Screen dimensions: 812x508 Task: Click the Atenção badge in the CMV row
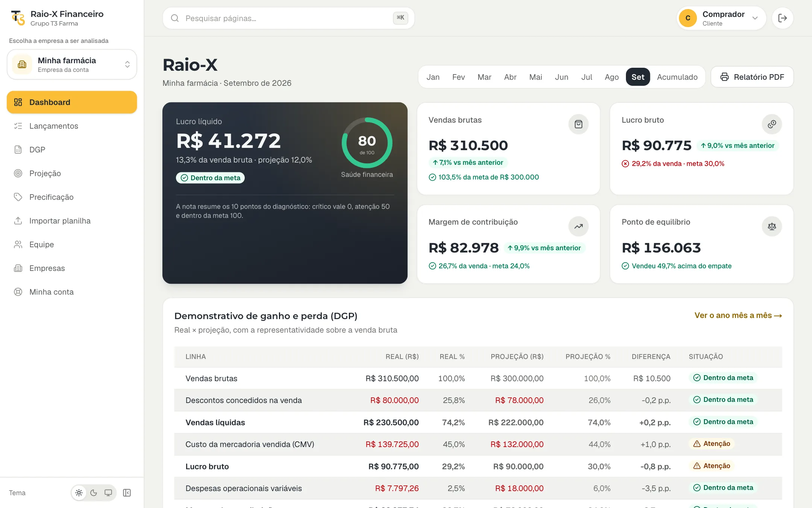[x=711, y=444]
